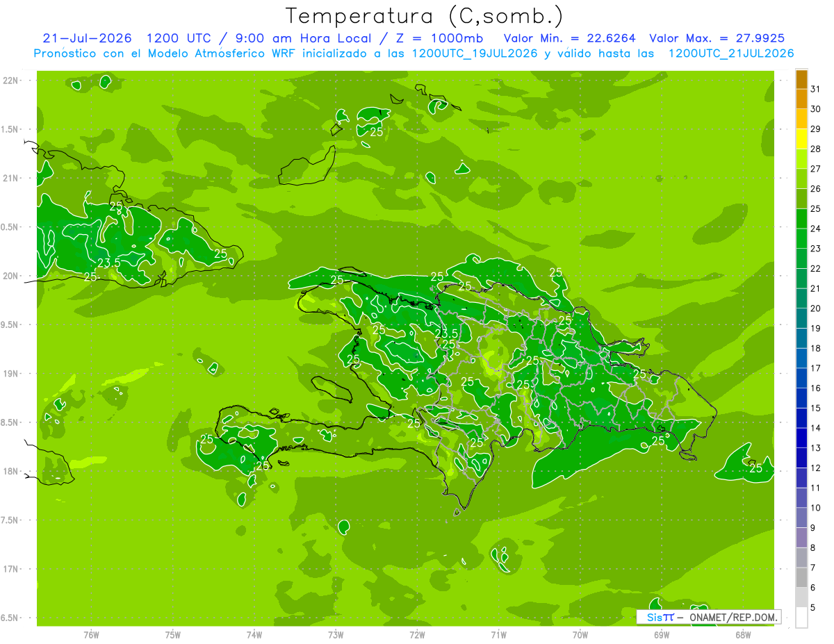Pick the gray legend swatch between 6 and 7
This screenshot has width=834, height=644.
(801, 577)
